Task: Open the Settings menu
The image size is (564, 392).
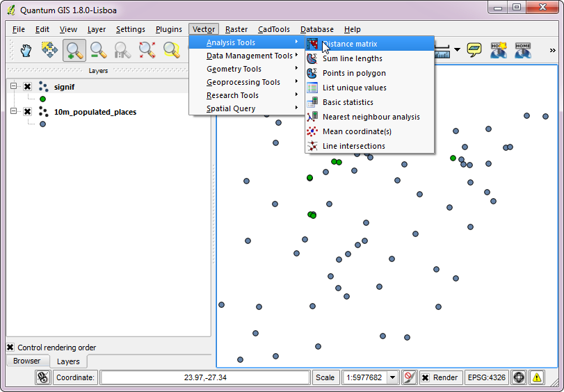Action: 130,29
